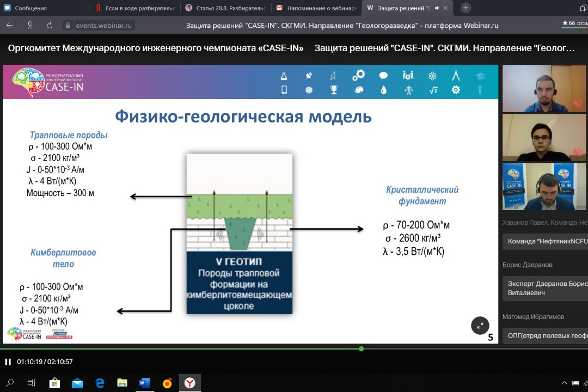Close the Защита решений tab

click(x=445, y=8)
